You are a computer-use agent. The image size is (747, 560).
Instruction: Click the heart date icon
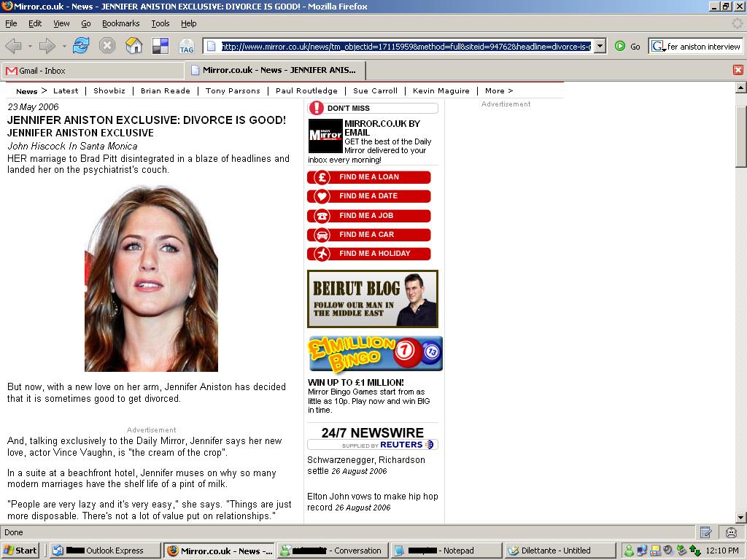[322, 196]
